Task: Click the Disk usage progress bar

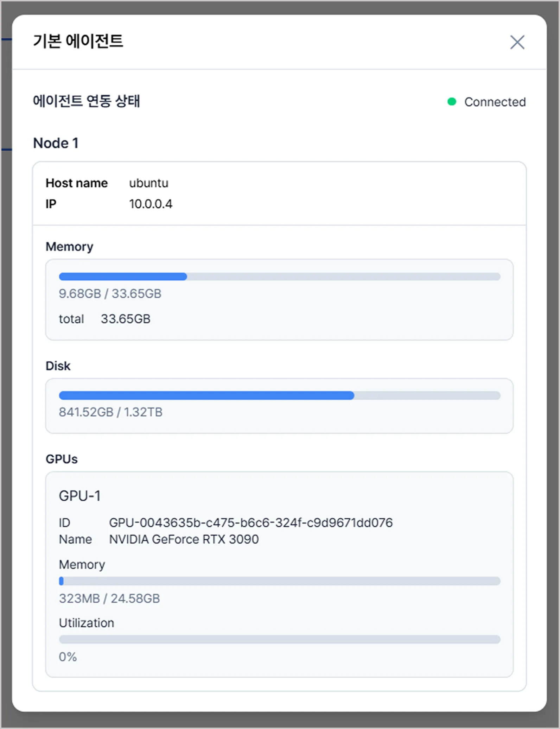Action: click(x=280, y=395)
